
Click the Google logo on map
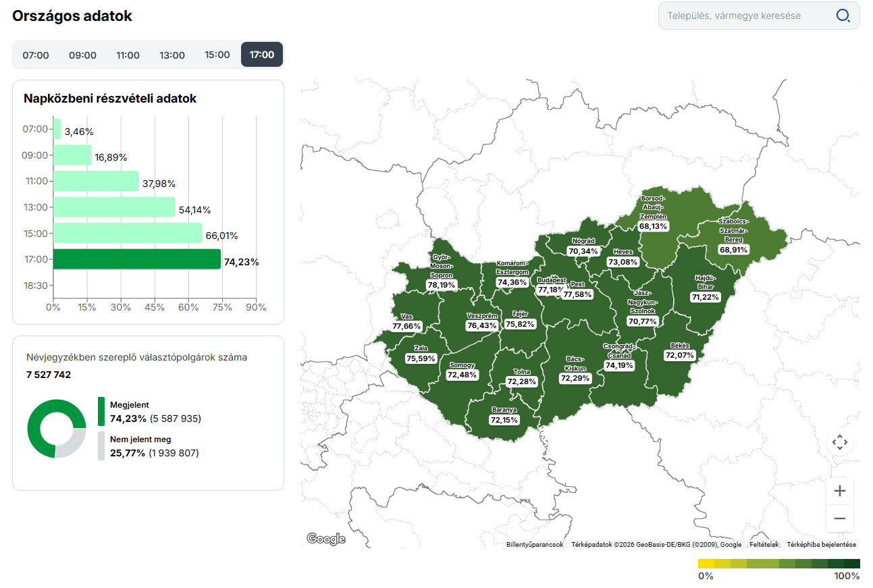pos(326,539)
